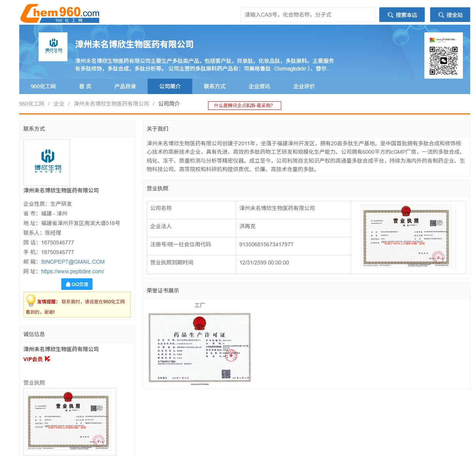The width and height of the screenshot is (476, 456).
Task: Start chat with QQ交流 button
Action: click(77, 284)
